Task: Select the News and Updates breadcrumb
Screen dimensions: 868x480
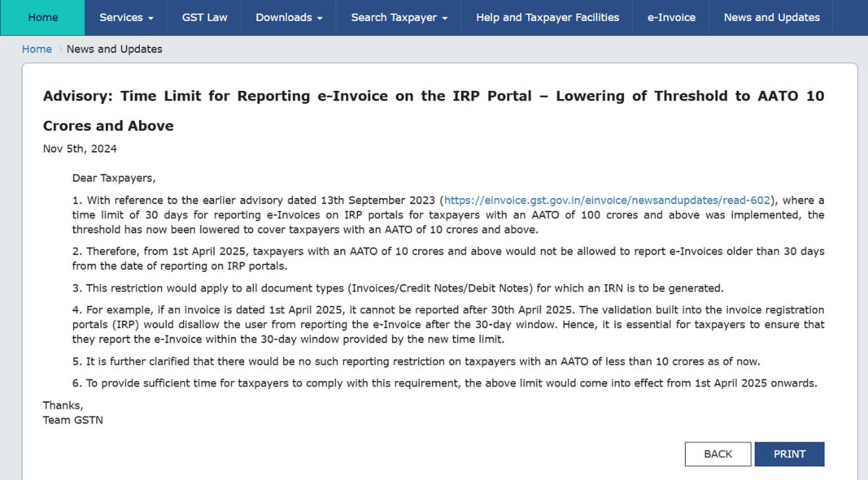Action: pos(114,49)
